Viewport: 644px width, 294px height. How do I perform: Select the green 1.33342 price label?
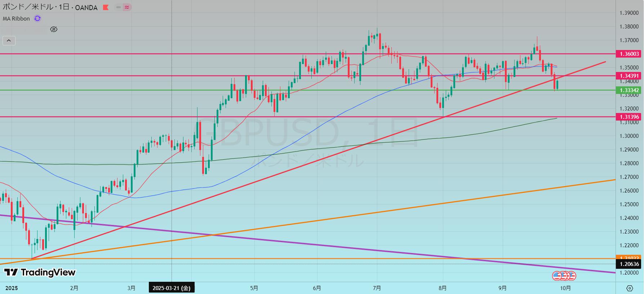pyautogui.click(x=629, y=90)
